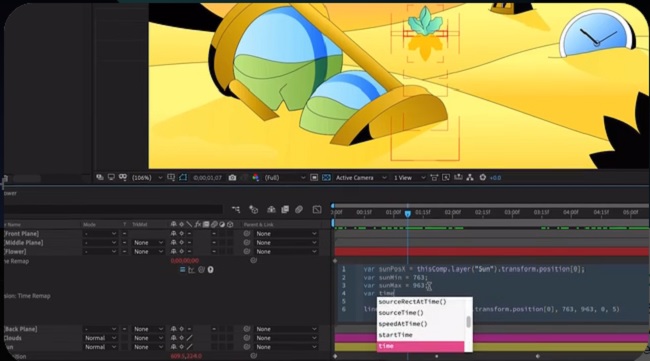Toggle the expression enable equals-sign icon
Screen dimensions: 650x361
pos(182,270)
